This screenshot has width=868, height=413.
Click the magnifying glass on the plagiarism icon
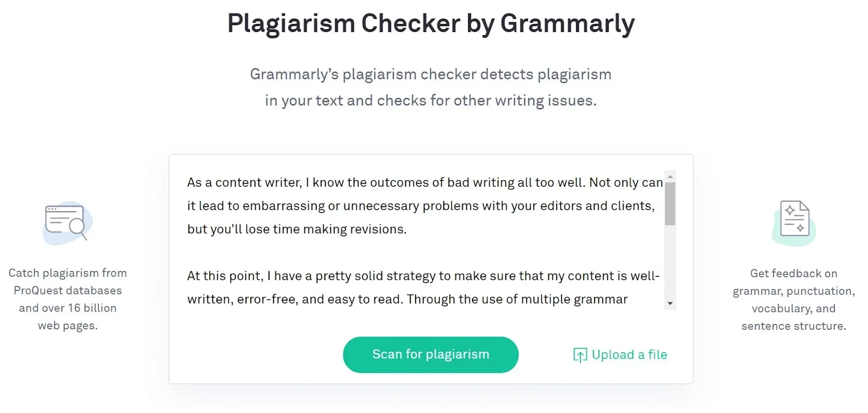point(78,226)
